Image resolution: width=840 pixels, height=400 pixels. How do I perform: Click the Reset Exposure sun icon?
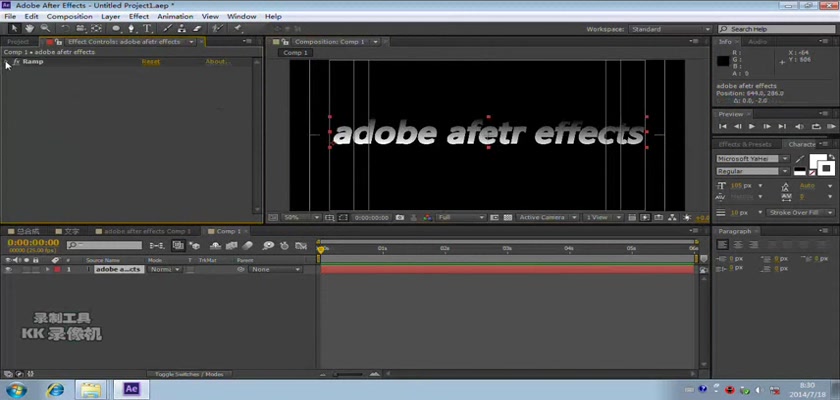pyautogui.click(x=687, y=218)
